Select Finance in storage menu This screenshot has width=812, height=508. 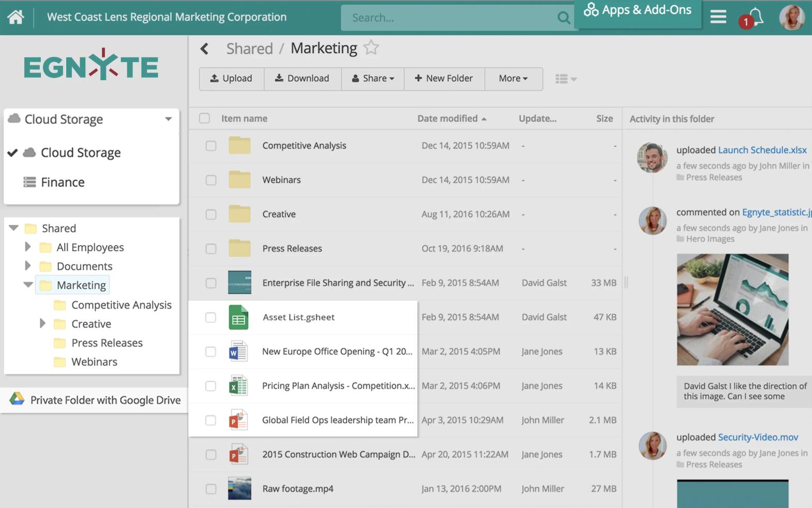63,182
